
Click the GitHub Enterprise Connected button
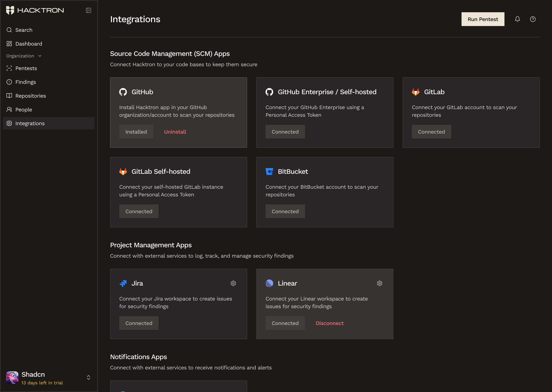[285, 131]
